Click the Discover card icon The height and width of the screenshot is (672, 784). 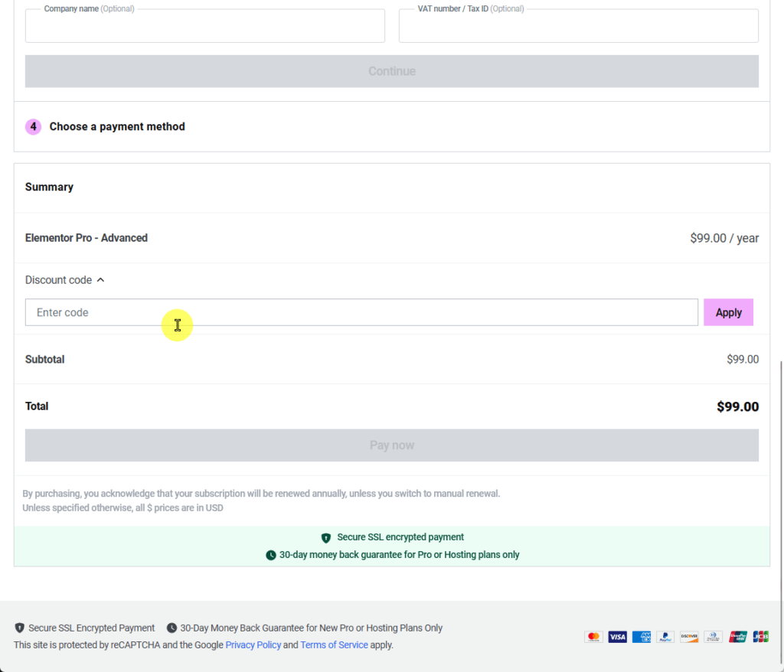[689, 637]
